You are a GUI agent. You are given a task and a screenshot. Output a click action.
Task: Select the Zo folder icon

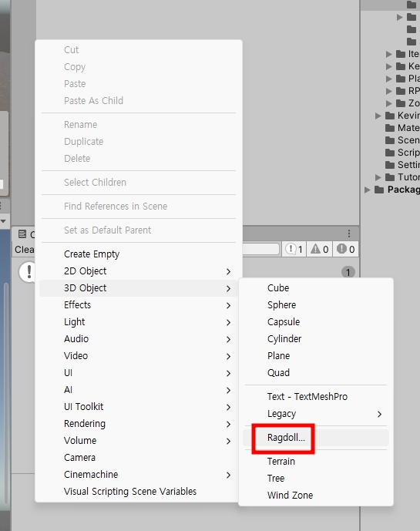tap(401, 103)
